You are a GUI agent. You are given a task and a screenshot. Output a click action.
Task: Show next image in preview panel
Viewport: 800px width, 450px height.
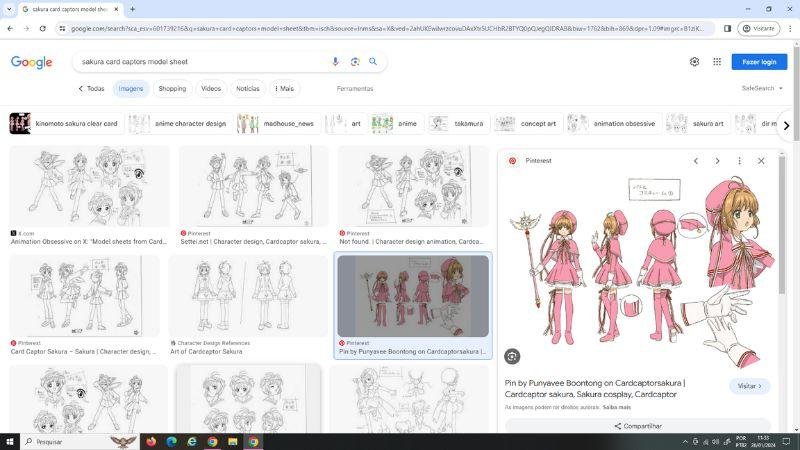(x=717, y=161)
